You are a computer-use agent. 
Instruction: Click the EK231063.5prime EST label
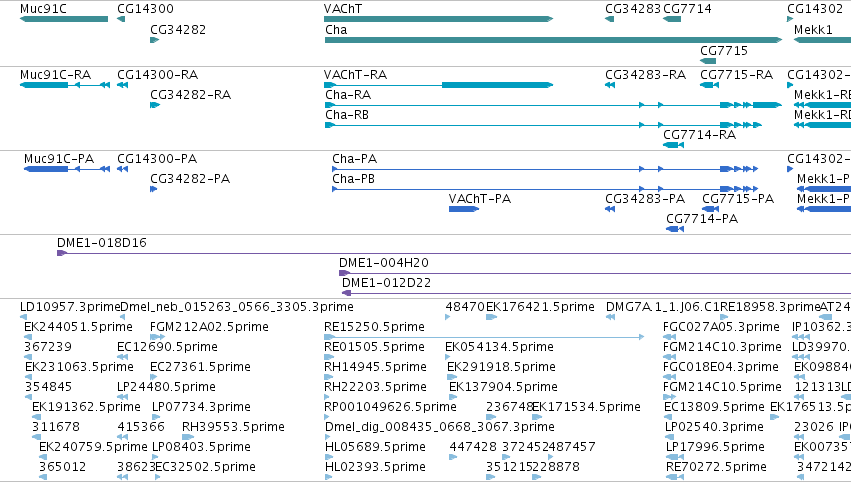[x=79, y=367]
